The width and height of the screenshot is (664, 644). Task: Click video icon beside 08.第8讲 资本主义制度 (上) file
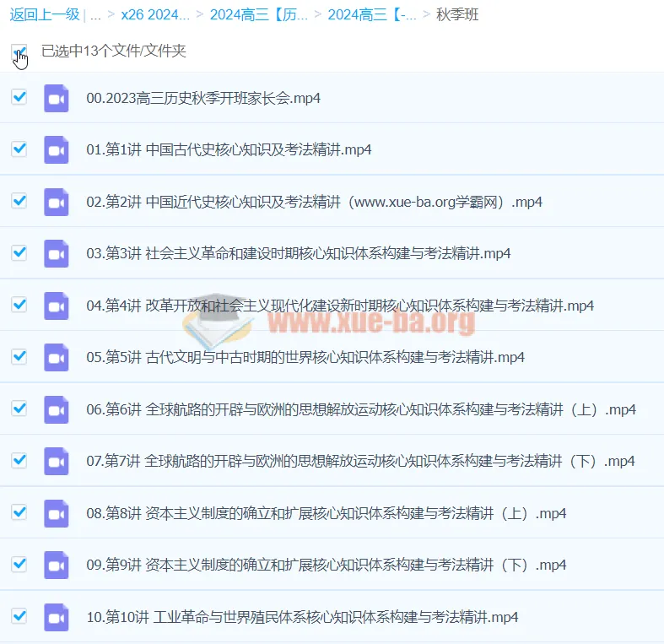pyautogui.click(x=57, y=513)
